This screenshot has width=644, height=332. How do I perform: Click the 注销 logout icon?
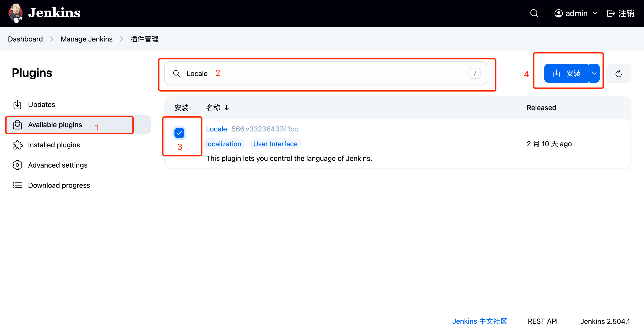tap(611, 13)
